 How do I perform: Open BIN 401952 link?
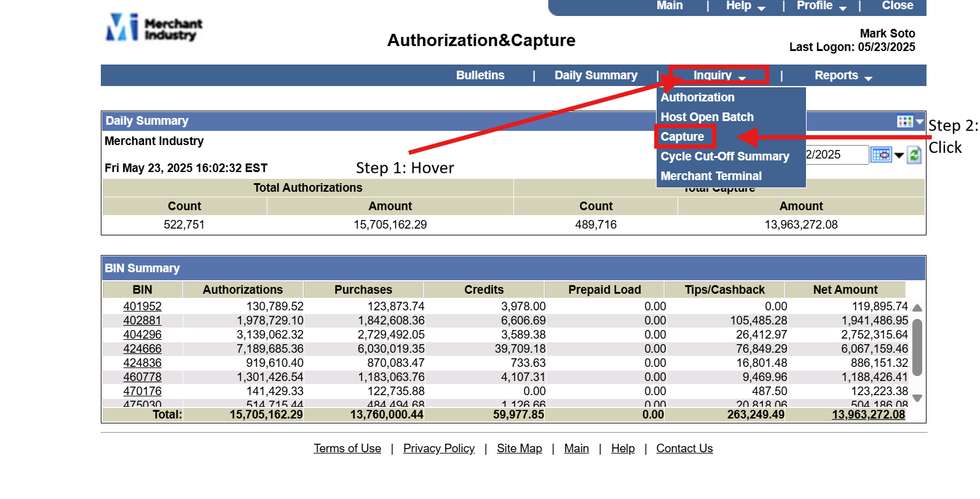tap(142, 306)
